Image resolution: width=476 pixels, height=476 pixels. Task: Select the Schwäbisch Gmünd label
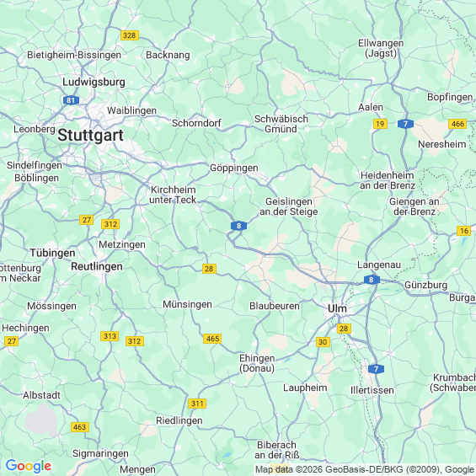point(281,124)
